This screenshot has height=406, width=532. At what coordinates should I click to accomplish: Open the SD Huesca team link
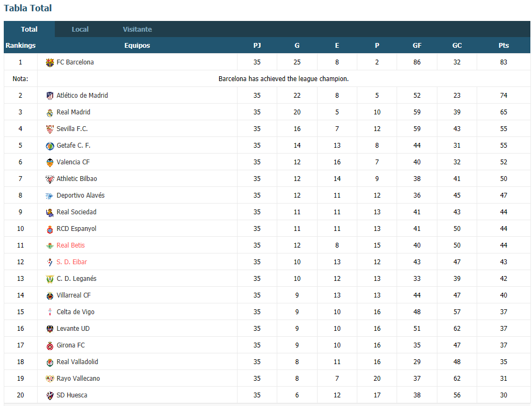(72, 395)
